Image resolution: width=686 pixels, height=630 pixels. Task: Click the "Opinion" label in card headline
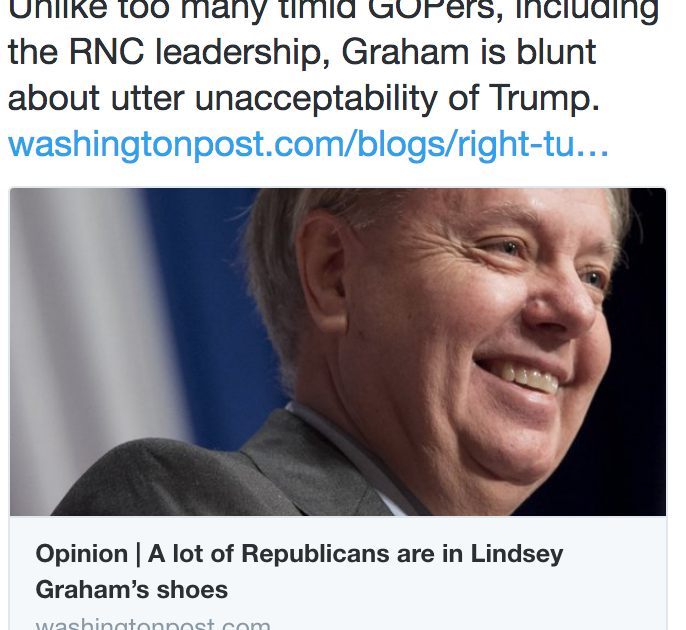point(82,554)
